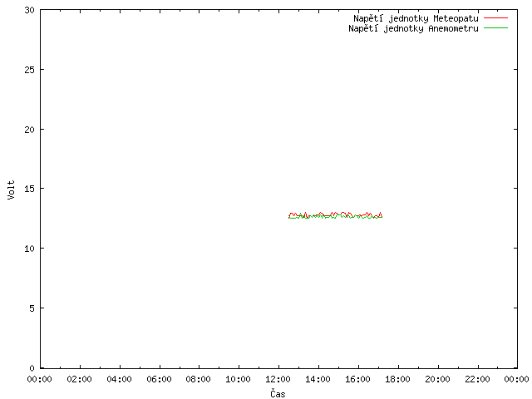Image resolution: width=532 pixels, height=399 pixels.
Task: Click the y-axis value 30
Action: [30, 10]
